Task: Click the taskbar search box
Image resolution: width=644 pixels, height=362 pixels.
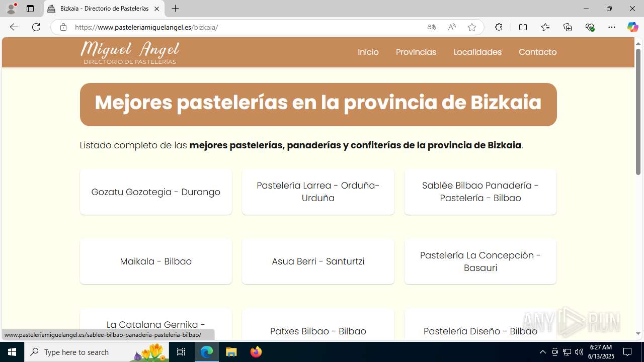Action: click(x=98, y=352)
